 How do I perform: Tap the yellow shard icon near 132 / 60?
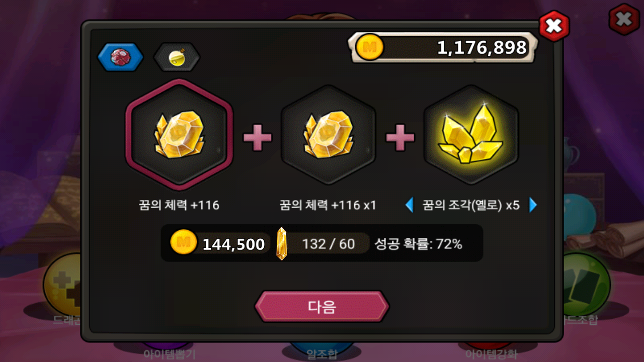282,243
